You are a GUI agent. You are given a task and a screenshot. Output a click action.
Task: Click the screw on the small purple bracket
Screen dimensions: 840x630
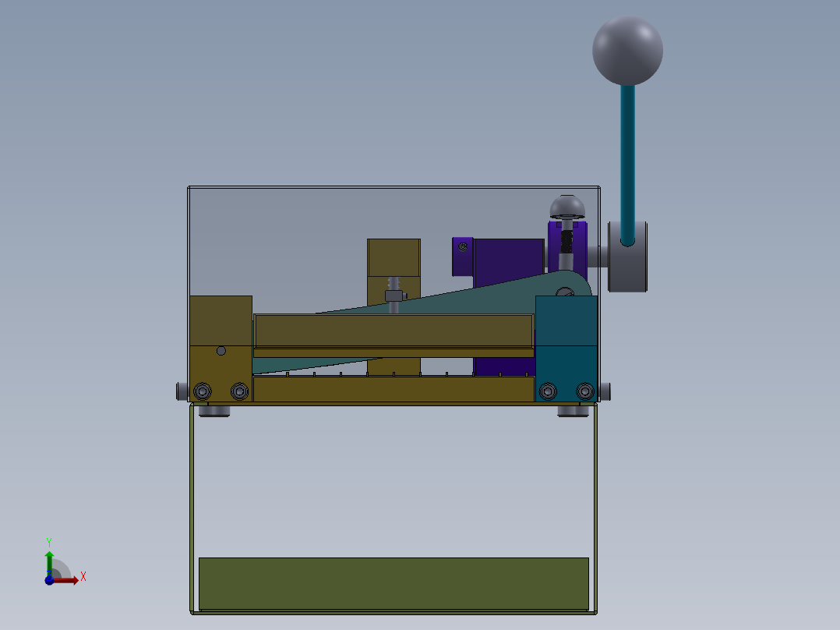tap(463, 246)
